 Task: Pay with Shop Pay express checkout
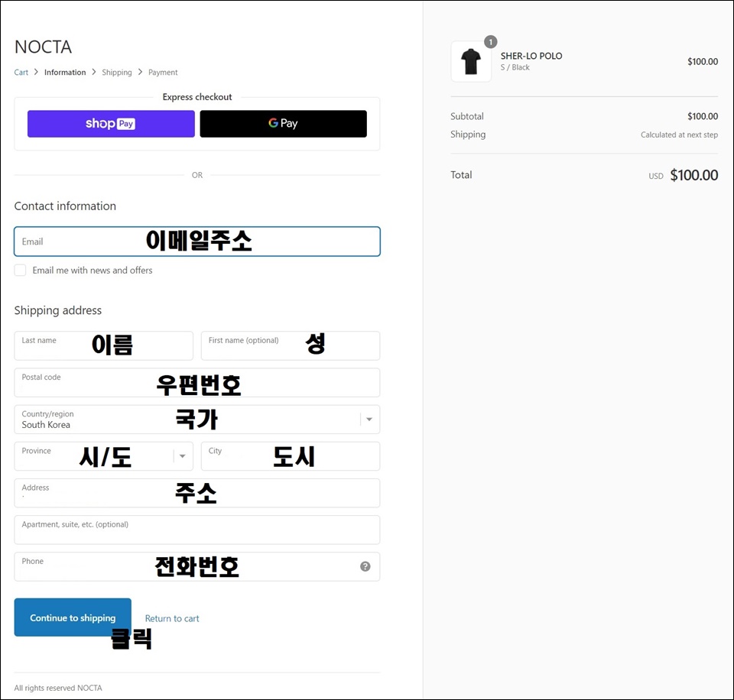click(111, 124)
